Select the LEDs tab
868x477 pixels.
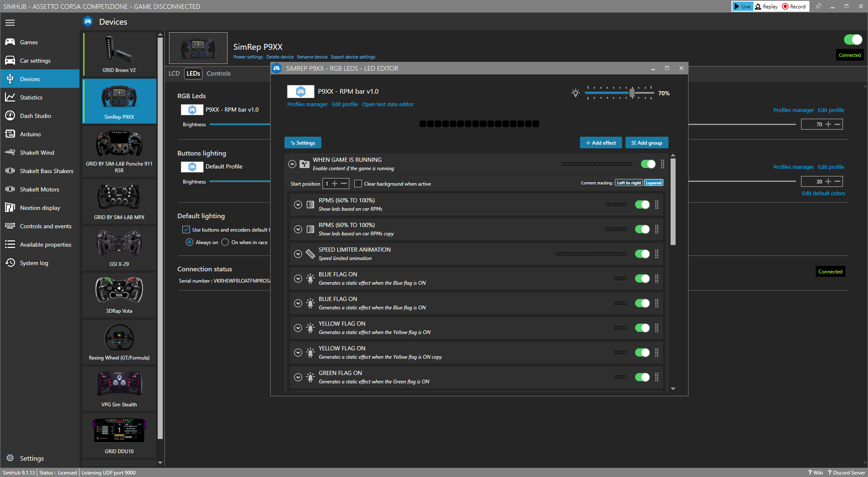click(x=193, y=74)
